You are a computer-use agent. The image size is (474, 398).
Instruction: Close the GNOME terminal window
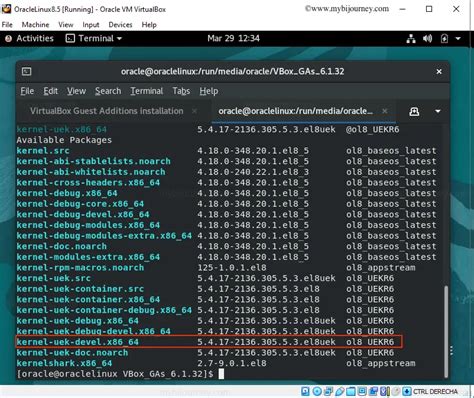pyautogui.click(x=439, y=71)
